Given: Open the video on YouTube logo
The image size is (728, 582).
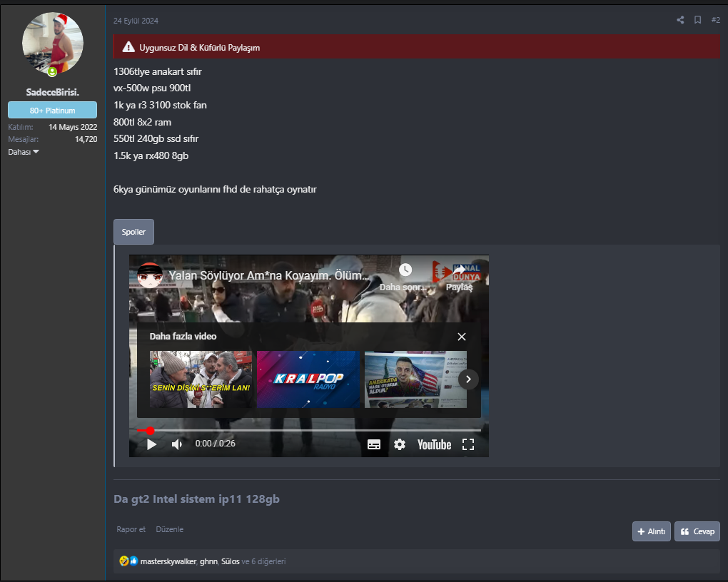Looking at the screenshot, I should pyautogui.click(x=434, y=444).
